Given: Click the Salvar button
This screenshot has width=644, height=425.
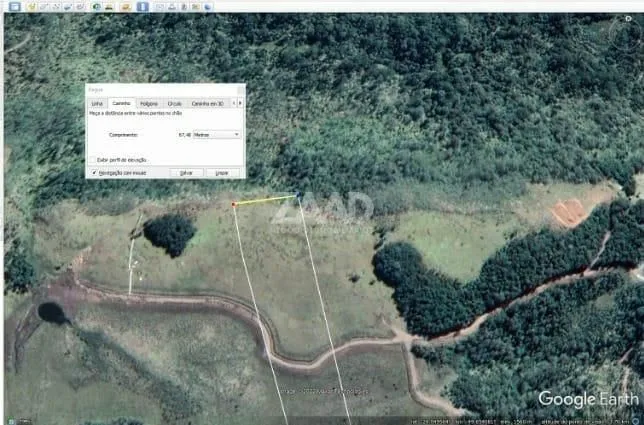Looking at the screenshot, I should [186, 172].
